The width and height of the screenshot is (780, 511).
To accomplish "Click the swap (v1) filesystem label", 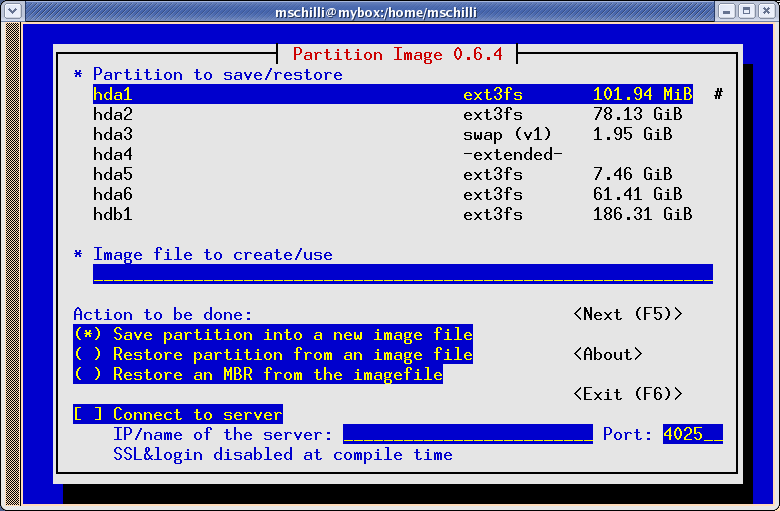I will 507,134.
